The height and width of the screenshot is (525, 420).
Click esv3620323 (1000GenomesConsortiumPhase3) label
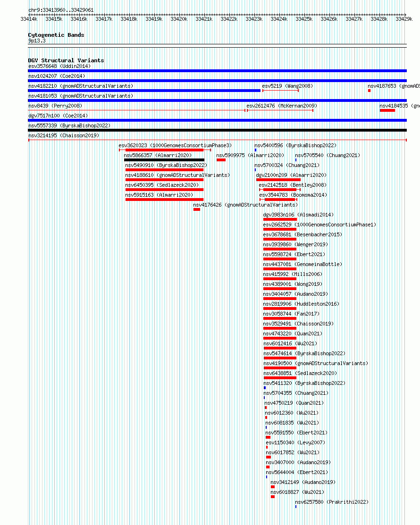pos(175,146)
